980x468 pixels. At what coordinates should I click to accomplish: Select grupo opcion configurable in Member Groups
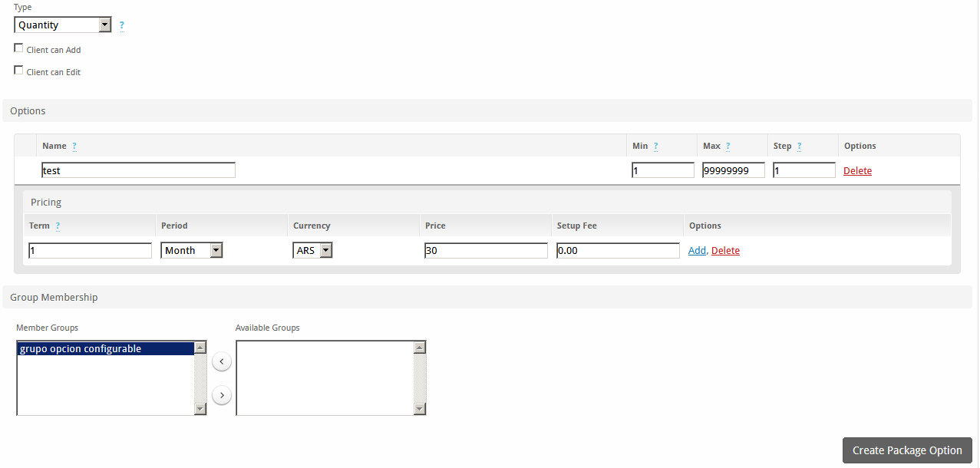tap(105, 349)
